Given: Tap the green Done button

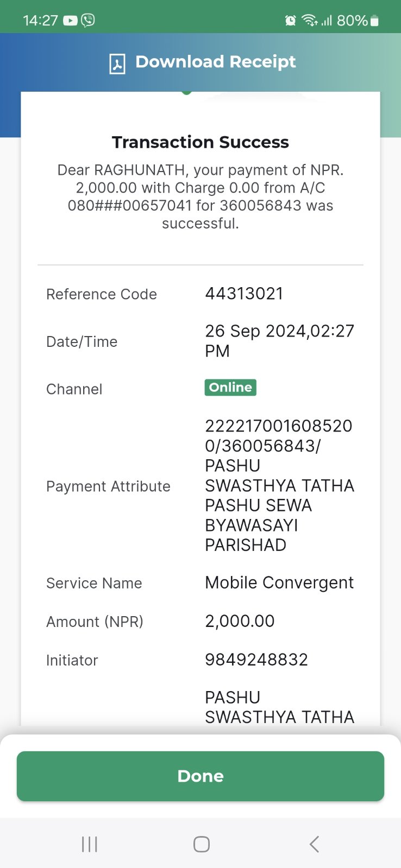Looking at the screenshot, I should pos(200,776).
